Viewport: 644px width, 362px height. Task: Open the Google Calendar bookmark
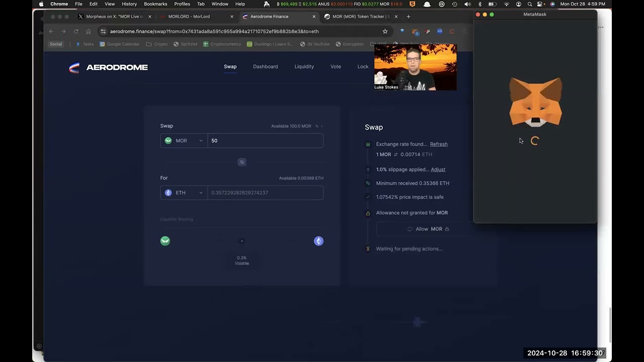[120, 44]
